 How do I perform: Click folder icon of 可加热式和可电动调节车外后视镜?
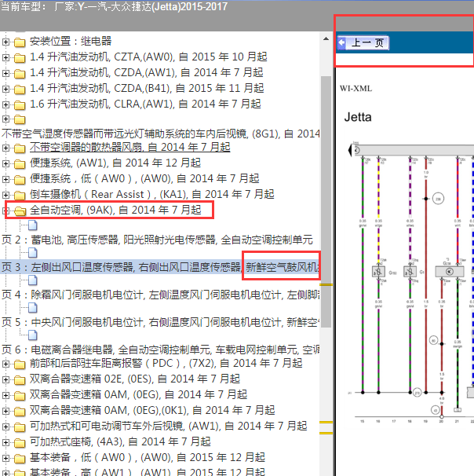pos(20,427)
